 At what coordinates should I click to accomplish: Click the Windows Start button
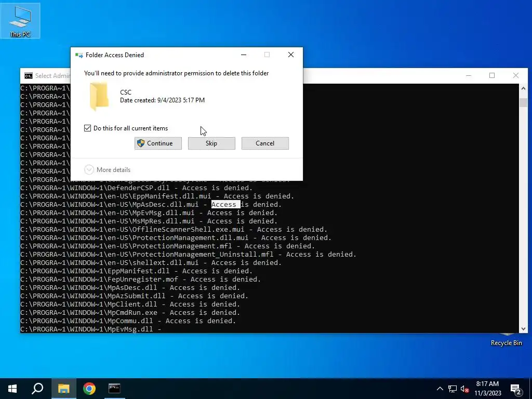coord(12,389)
